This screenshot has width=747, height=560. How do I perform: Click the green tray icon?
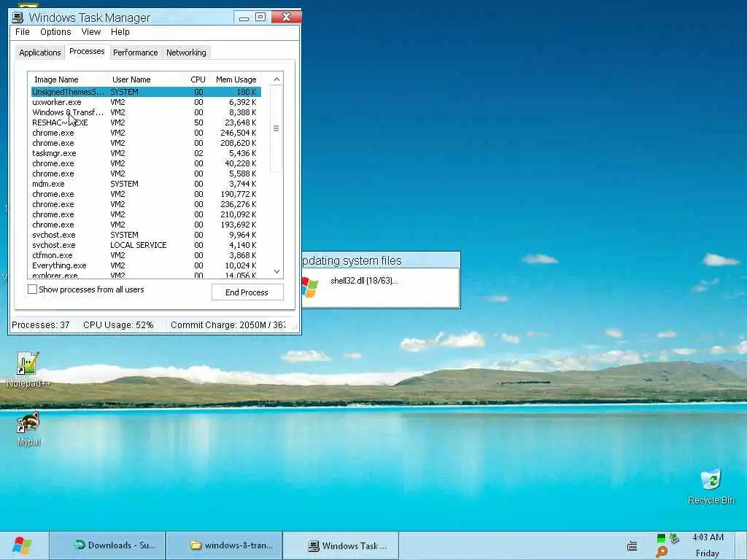pyautogui.click(x=661, y=539)
